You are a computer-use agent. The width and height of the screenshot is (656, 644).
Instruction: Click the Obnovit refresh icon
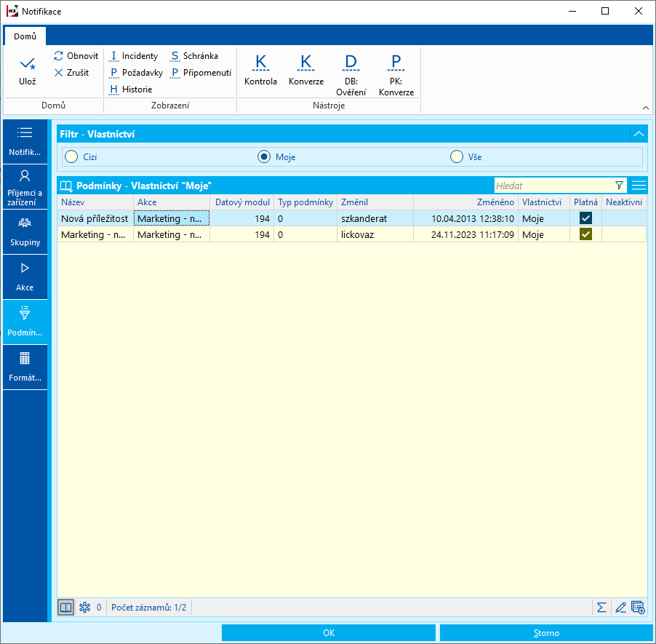[x=59, y=56]
